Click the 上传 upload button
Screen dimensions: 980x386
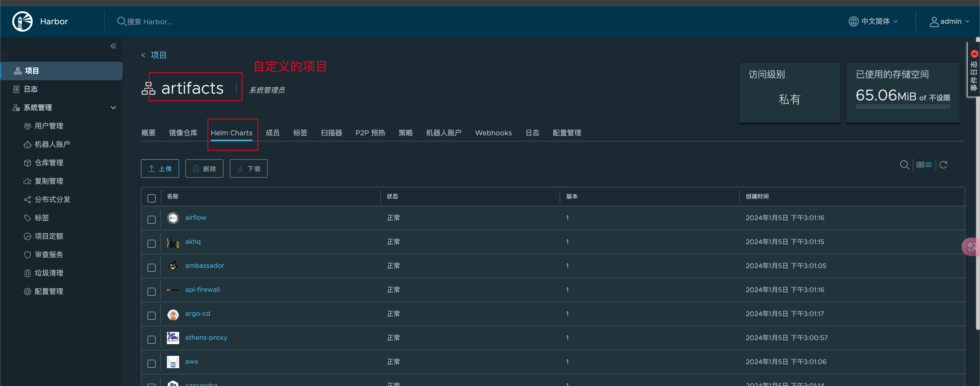(x=160, y=169)
